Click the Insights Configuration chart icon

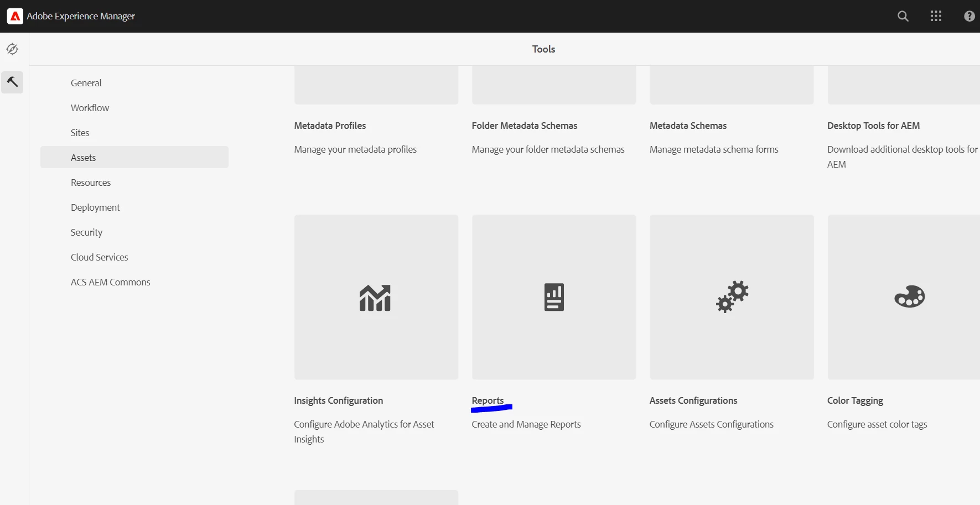coord(375,298)
